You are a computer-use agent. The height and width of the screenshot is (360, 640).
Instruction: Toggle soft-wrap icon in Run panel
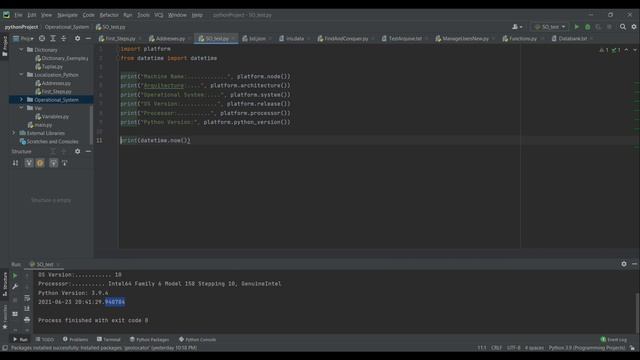(27, 298)
